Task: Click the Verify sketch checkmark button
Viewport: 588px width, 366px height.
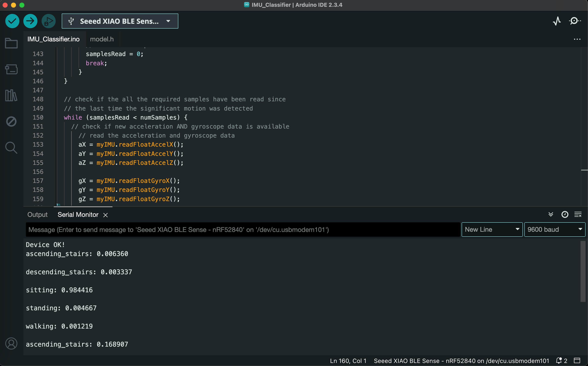Action: [12, 21]
